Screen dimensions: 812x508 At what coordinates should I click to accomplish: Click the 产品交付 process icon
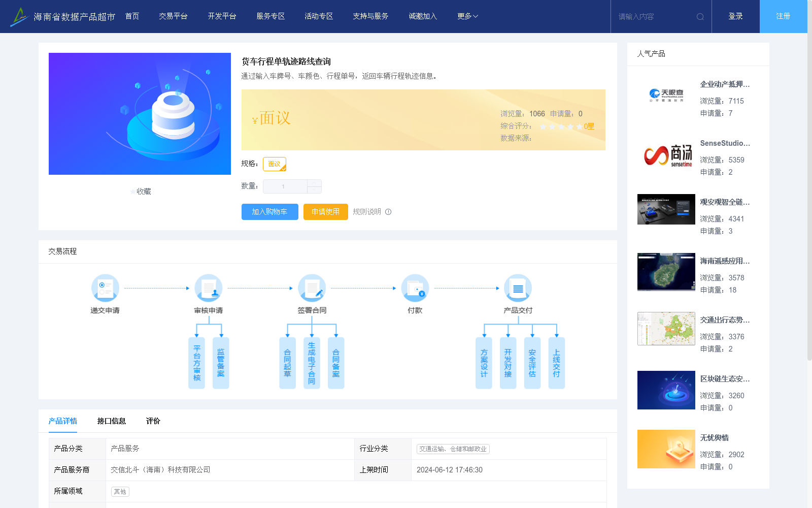518,288
